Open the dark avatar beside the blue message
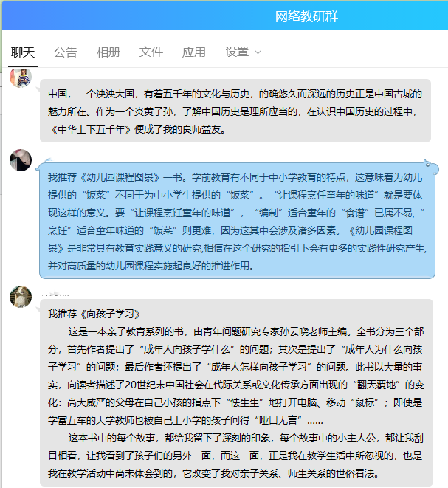 click(x=21, y=160)
